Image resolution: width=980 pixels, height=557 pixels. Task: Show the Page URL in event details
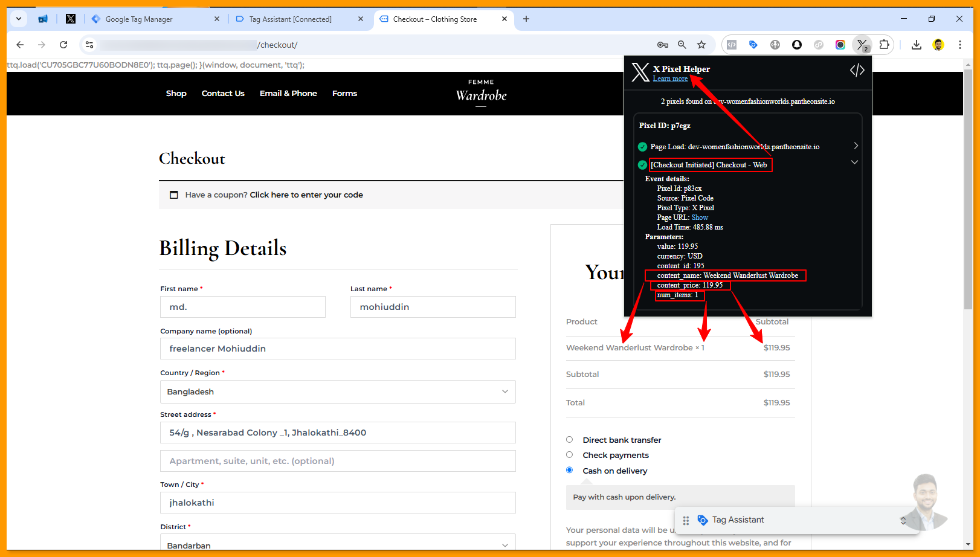(700, 217)
